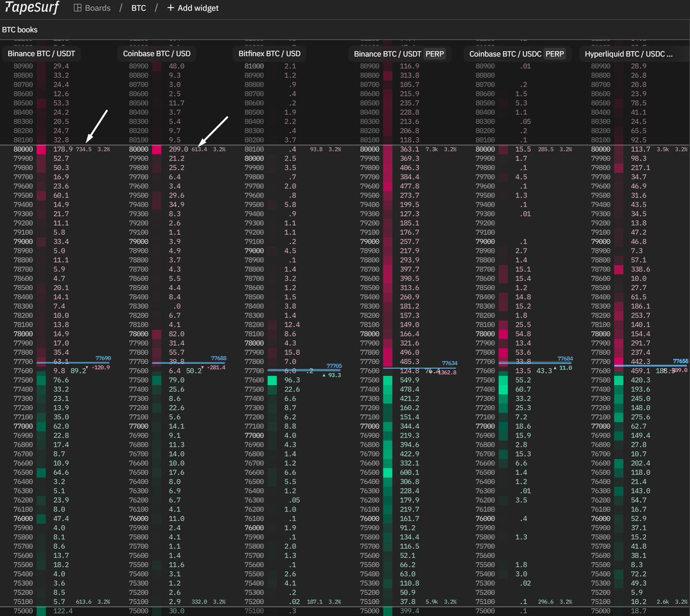Click the Bitfinex BTC / USD widget header

[269, 53]
